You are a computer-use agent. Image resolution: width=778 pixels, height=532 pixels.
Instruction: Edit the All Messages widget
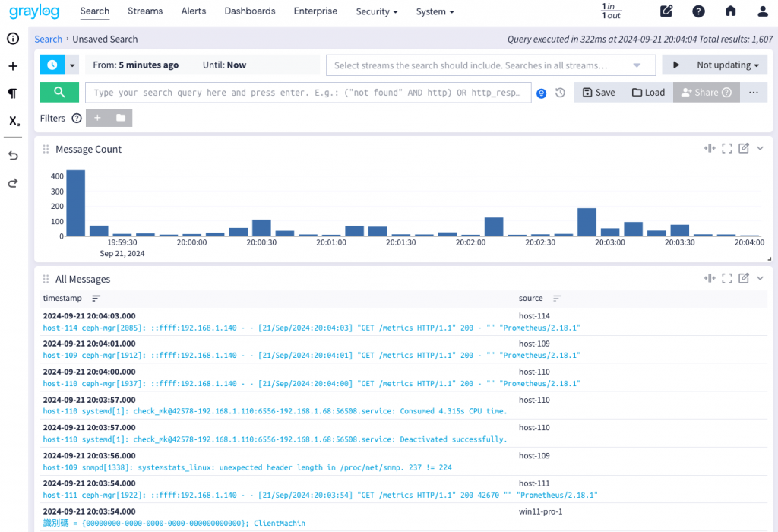click(743, 278)
